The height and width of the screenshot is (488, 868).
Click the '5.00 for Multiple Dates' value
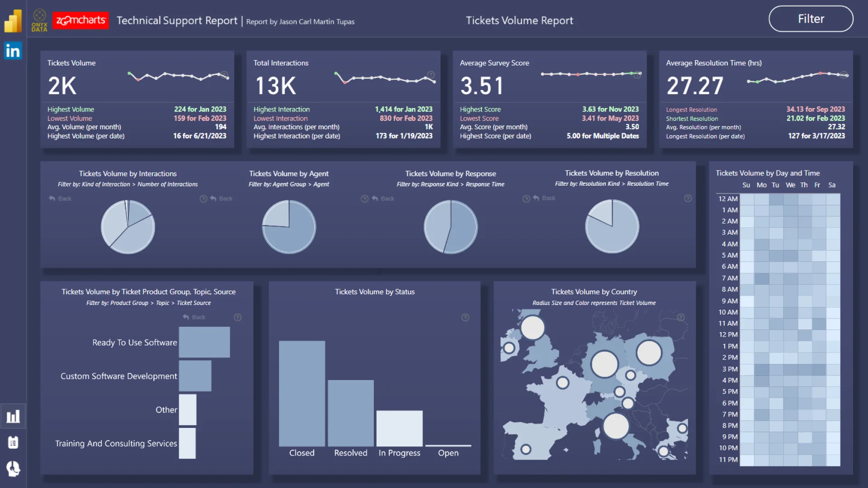pos(603,136)
